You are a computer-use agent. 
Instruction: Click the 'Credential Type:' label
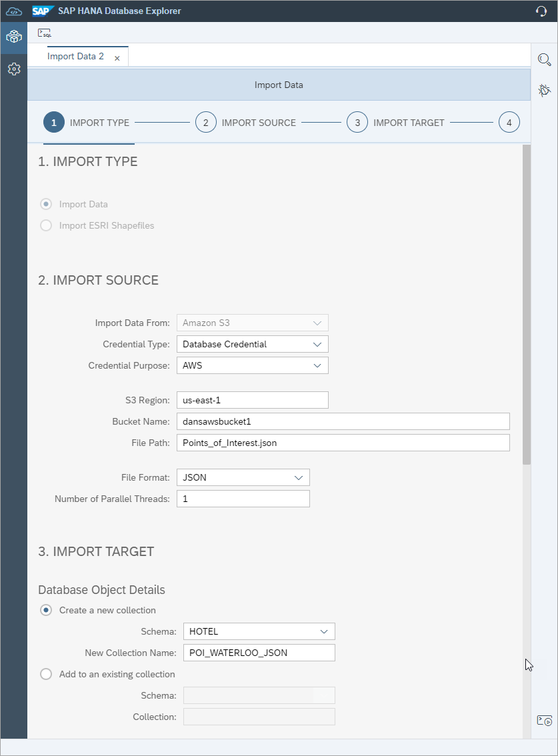136,344
